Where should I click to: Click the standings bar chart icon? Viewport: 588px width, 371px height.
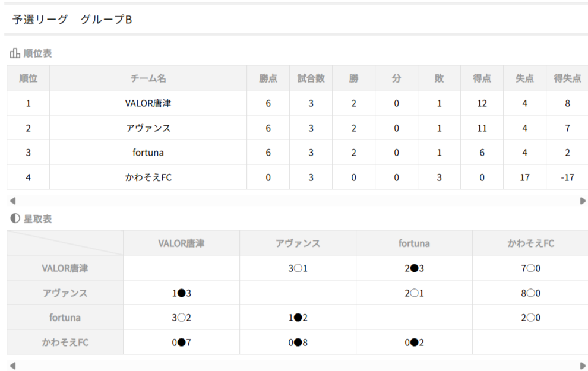(15, 53)
